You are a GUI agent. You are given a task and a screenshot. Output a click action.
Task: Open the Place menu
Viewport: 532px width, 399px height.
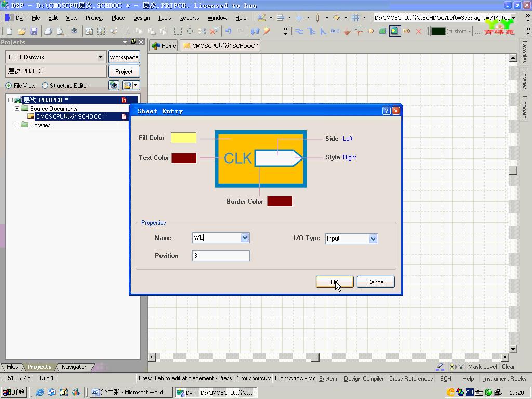pyautogui.click(x=118, y=18)
